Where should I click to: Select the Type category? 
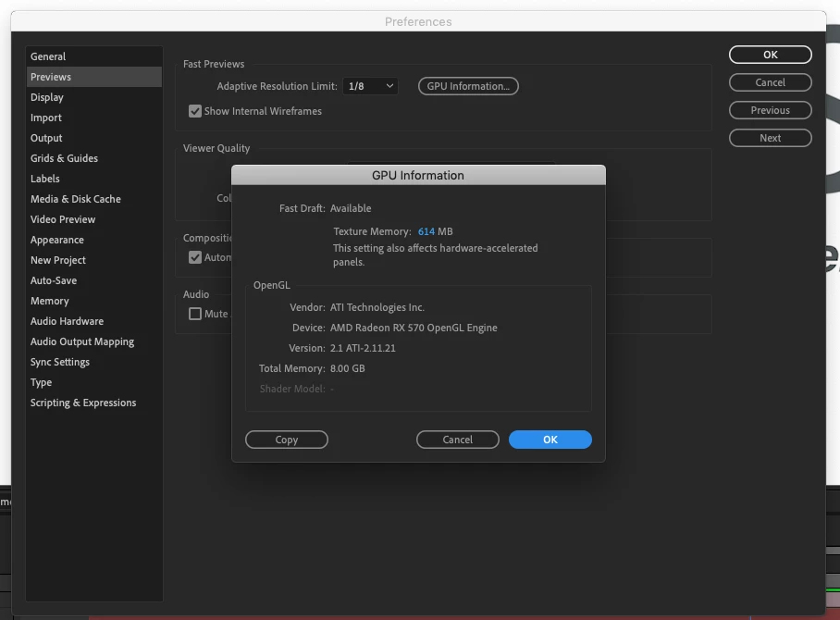(x=93, y=382)
